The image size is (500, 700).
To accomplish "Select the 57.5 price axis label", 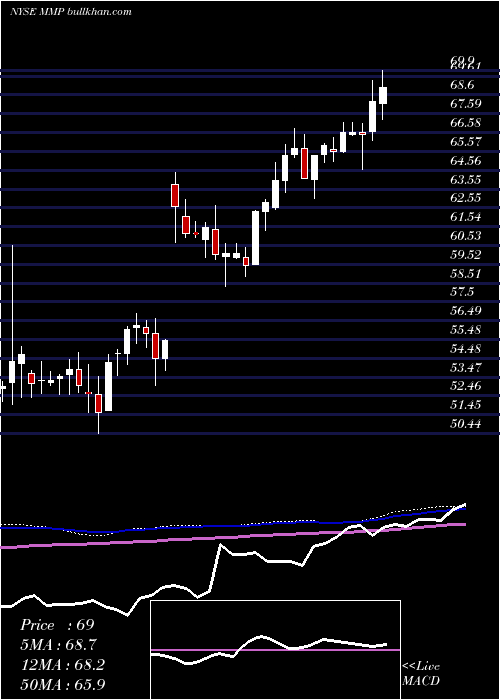I will pyautogui.click(x=463, y=292).
